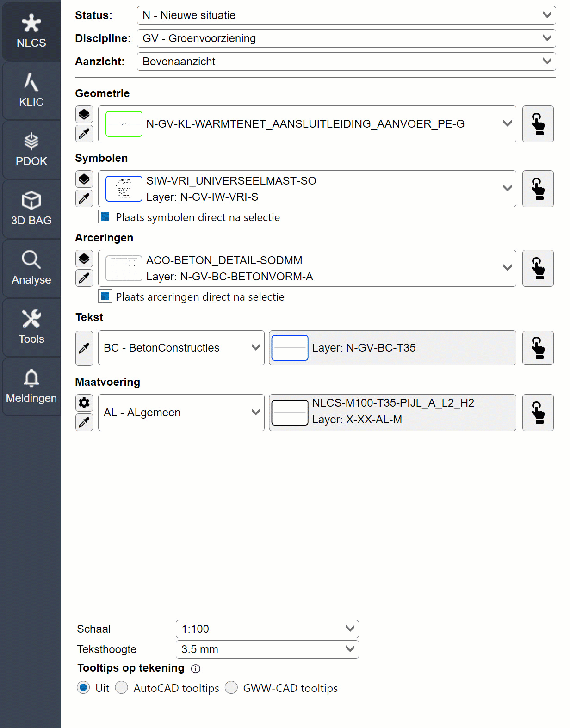Expand the Discipline dropdown
This screenshot has height=728, width=570.
[x=346, y=38]
